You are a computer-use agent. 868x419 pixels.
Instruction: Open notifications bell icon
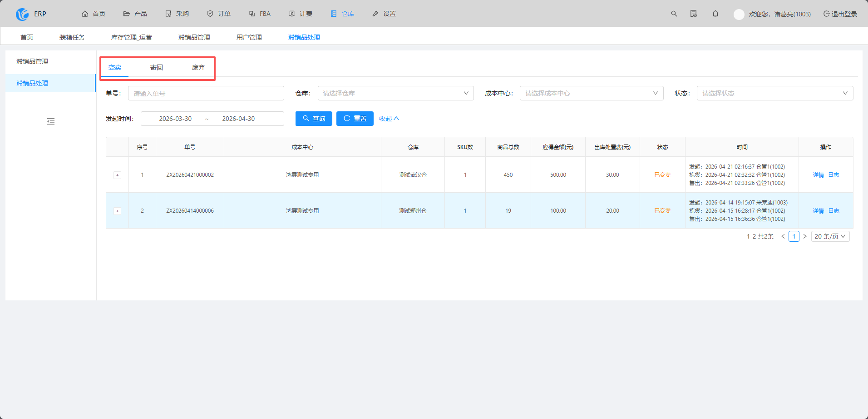(x=715, y=14)
